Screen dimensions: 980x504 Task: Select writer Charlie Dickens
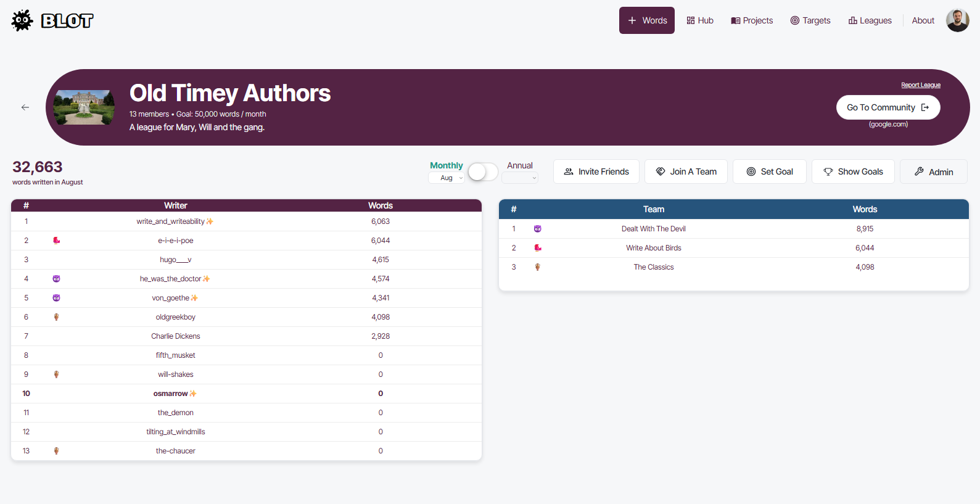(x=176, y=336)
